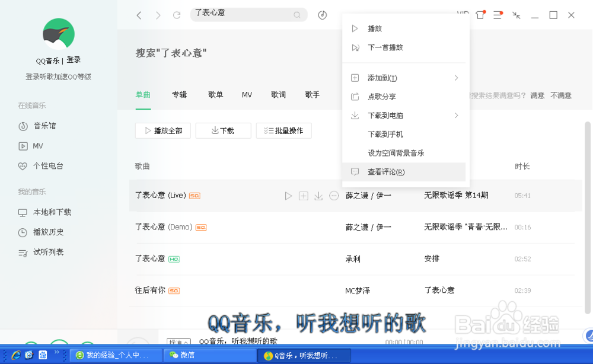The height and width of the screenshot is (364, 593).
Task: Choose 播放 in the context menu
Action: click(404, 28)
